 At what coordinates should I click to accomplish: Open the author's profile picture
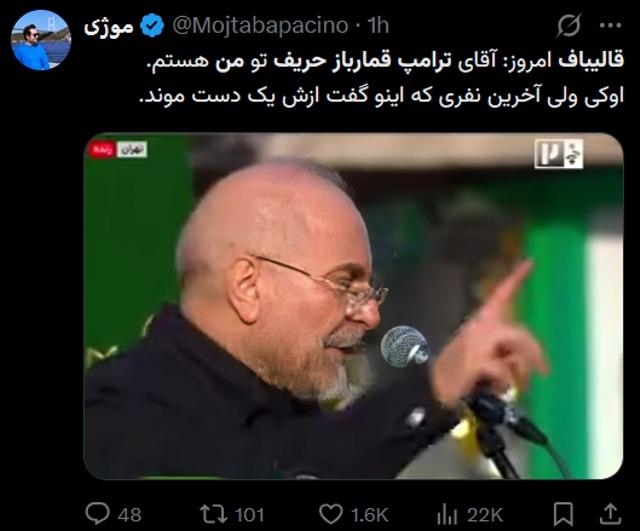pyautogui.click(x=41, y=40)
